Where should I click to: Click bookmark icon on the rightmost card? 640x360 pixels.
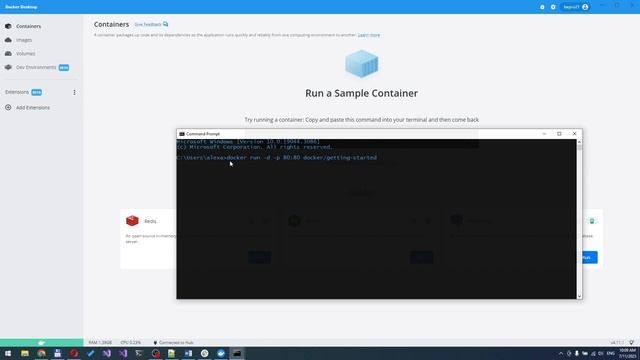592,221
